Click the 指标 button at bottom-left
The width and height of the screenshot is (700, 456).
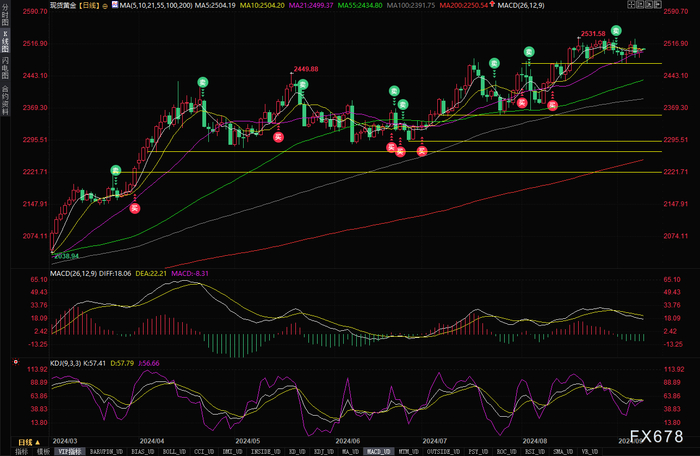coord(21,452)
